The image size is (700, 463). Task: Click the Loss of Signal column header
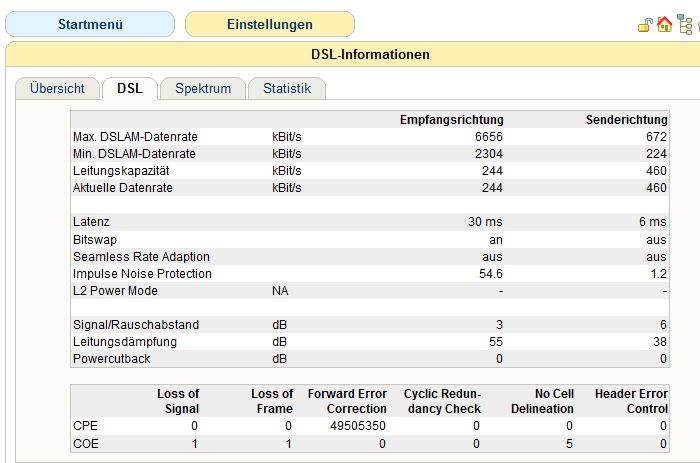tap(178, 401)
